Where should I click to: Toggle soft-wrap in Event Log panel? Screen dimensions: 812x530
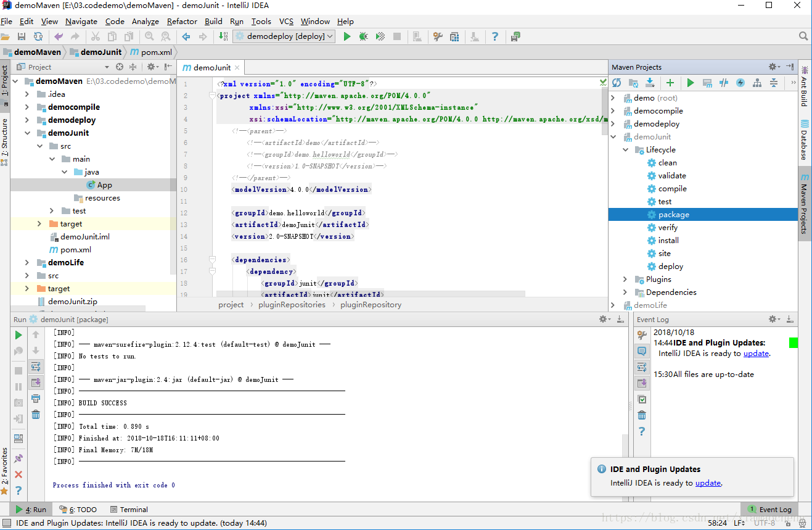(642, 367)
